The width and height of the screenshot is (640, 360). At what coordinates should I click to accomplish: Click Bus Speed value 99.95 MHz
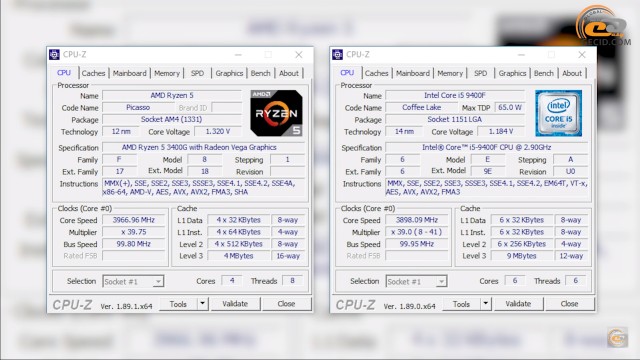pos(417,244)
